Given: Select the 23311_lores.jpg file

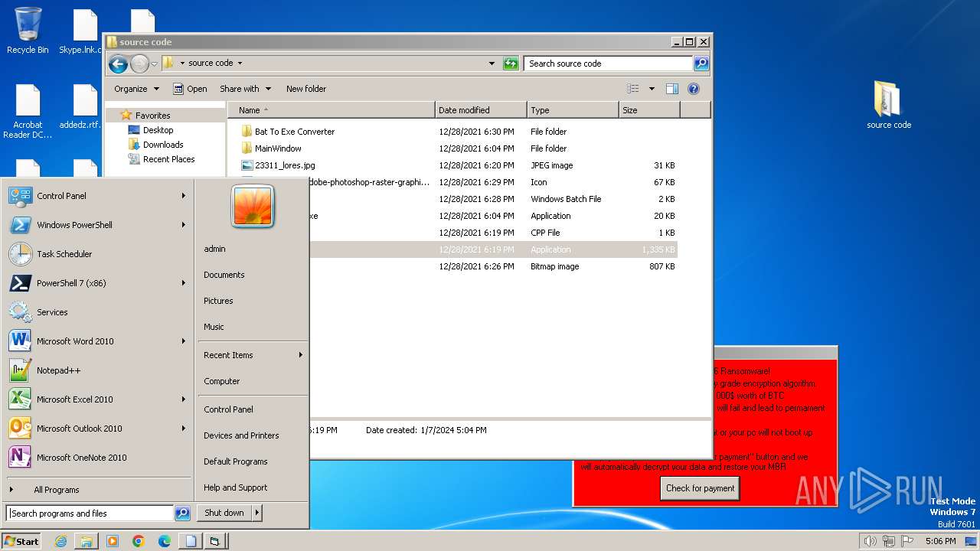Looking at the screenshot, I should click(285, 165).
